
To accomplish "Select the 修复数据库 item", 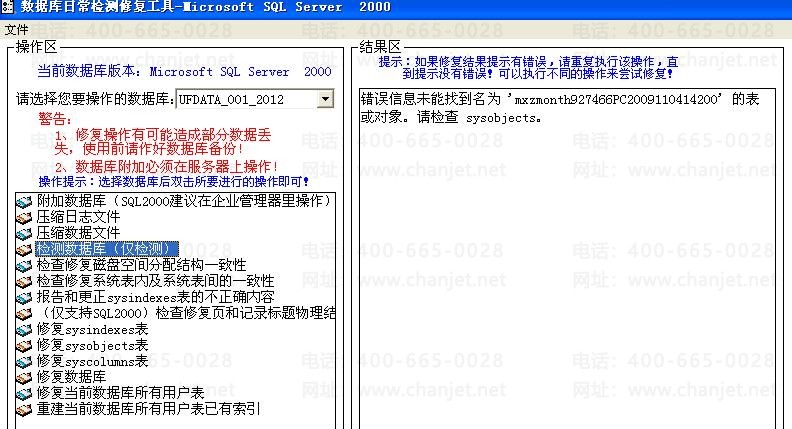I will [x=71, y=377].
